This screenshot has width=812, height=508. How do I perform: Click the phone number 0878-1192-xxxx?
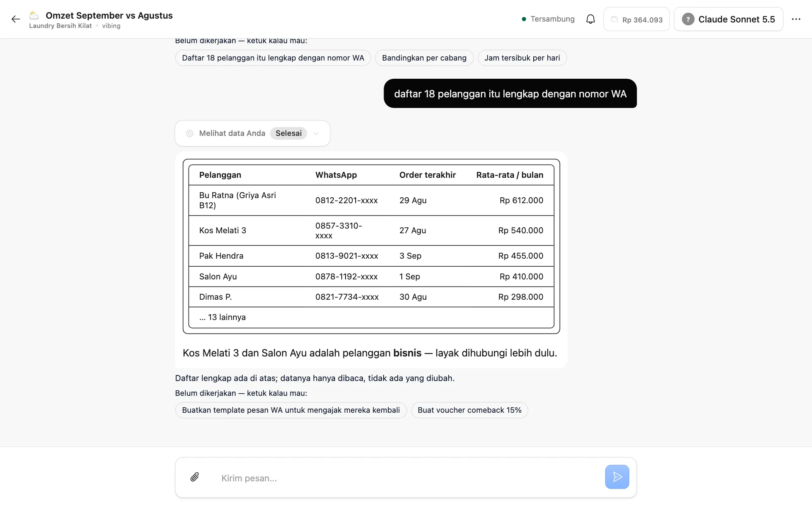pos(346,276)
